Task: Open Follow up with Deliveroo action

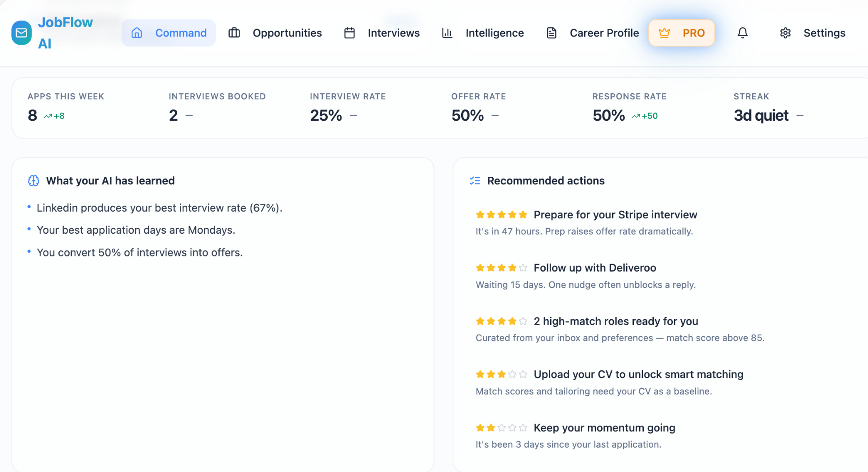Action: coord(595,268)
